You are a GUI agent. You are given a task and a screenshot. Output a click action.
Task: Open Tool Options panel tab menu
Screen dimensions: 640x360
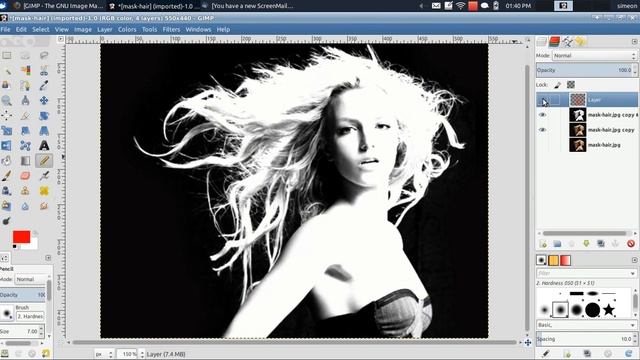click(48, 258)
